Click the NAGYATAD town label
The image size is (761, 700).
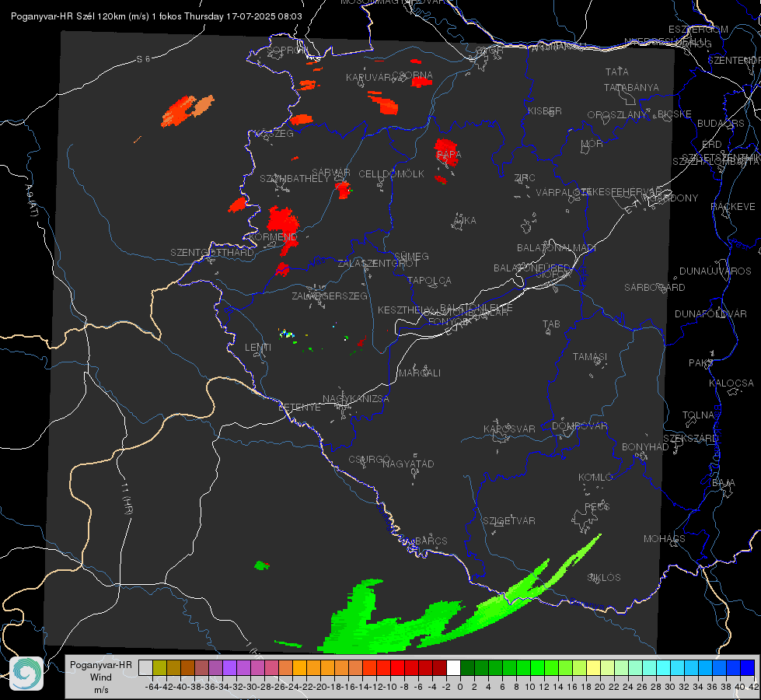pyautogui.click(x=408, y=464)
